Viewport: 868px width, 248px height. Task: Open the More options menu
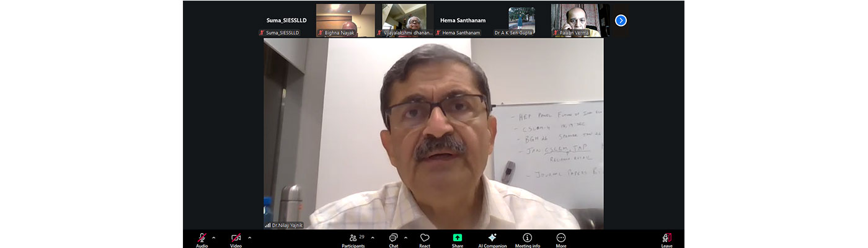[561, 239]
